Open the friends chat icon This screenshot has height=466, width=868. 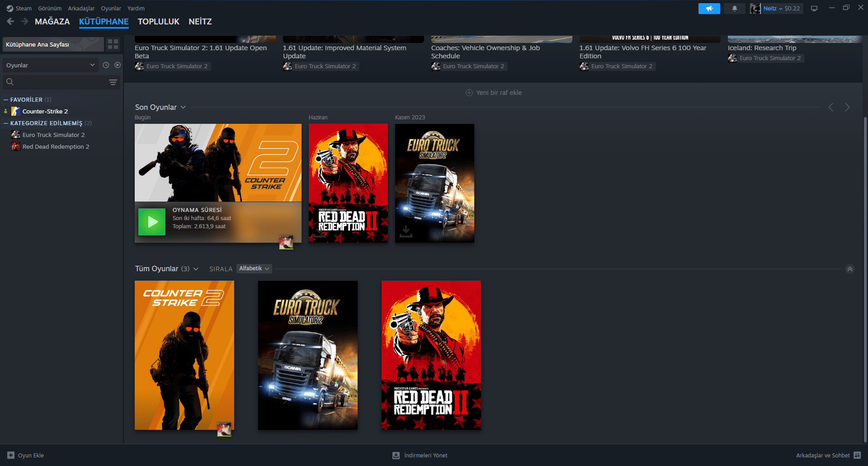[x=857, y=455]
